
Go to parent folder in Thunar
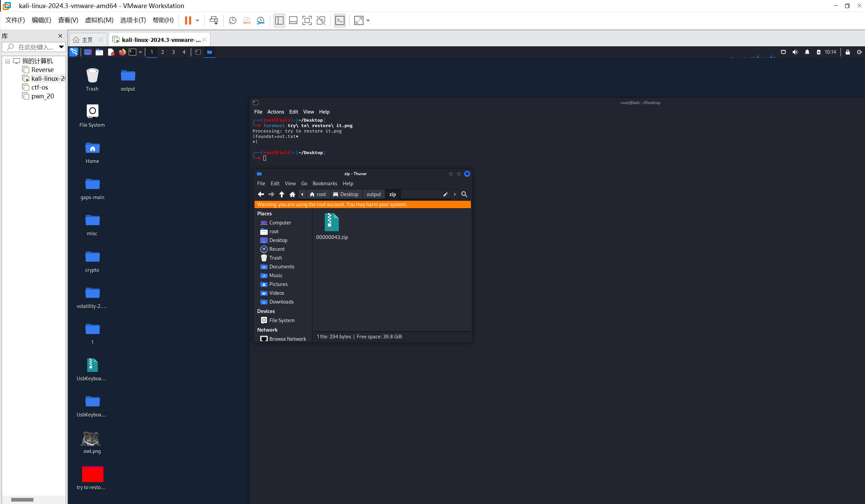click(282, 194)
